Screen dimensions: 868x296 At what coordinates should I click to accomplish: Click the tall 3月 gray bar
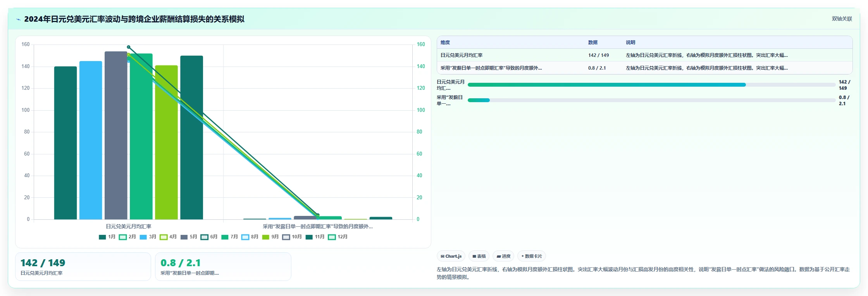(116, 135)
